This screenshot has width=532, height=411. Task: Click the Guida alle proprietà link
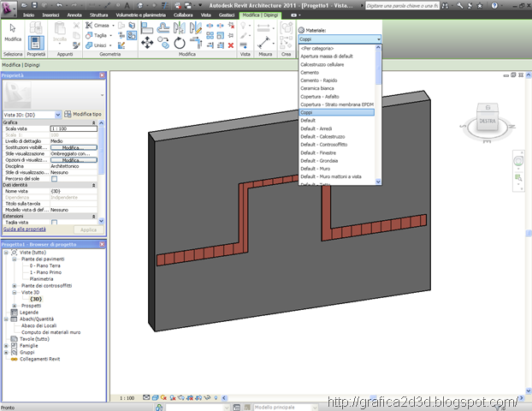point(25,229)
